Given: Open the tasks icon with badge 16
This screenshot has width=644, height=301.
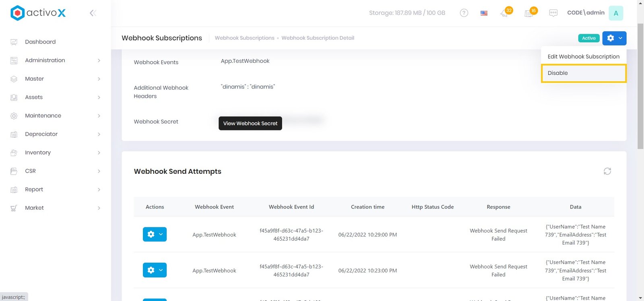Looking at the screenshot, I should tap(529, 13).
